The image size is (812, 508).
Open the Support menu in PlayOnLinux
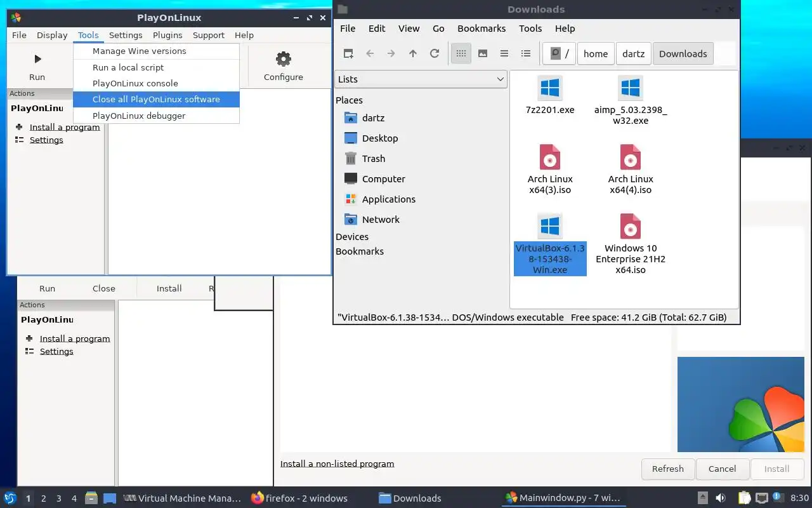[209, 36]
